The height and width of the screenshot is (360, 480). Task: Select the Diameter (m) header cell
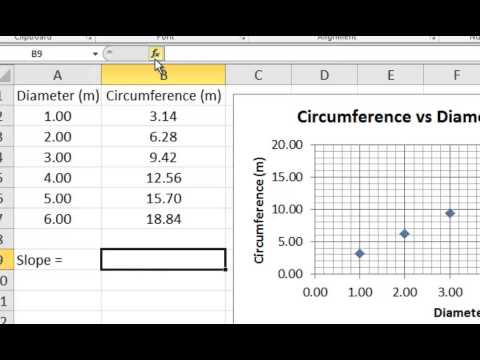58,96
